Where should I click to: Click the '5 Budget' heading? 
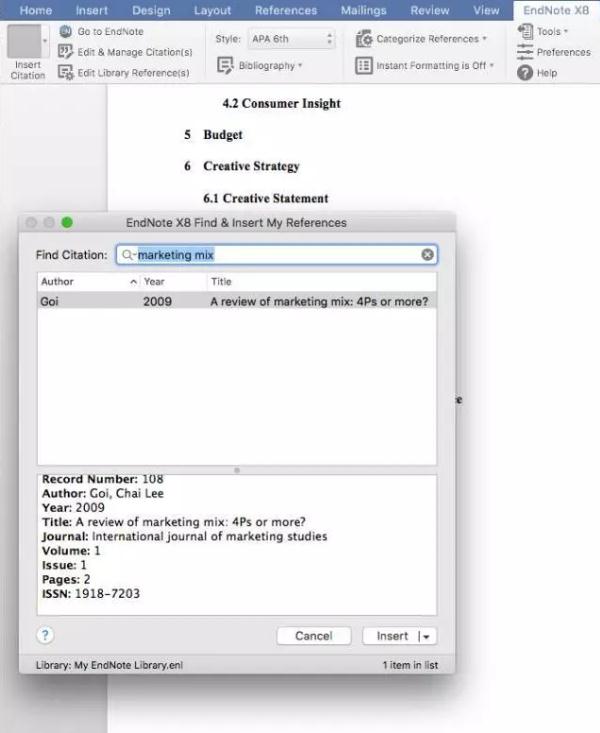[x=213, y=135]
